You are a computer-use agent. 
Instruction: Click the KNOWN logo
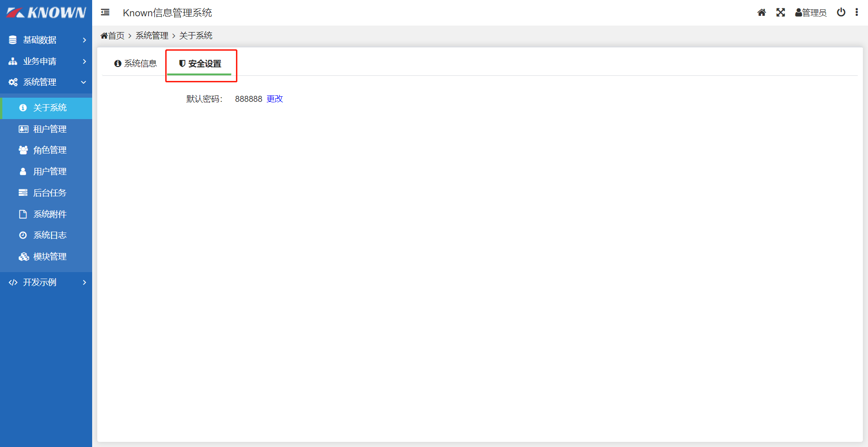46,13
